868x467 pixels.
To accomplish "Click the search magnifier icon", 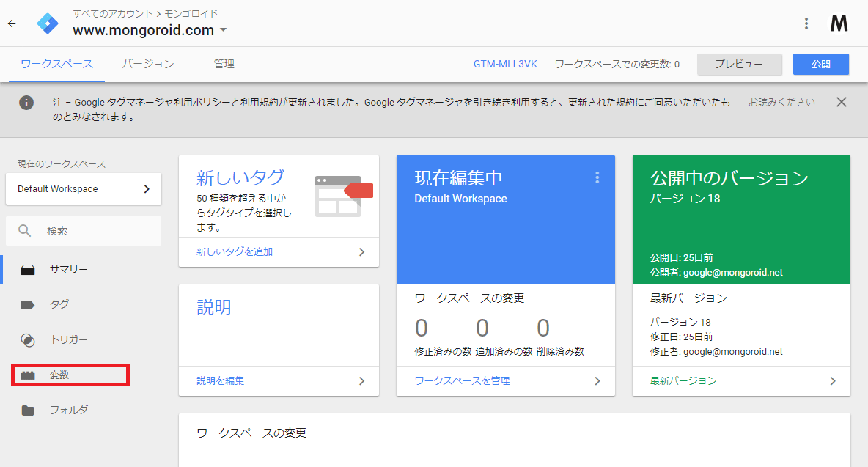I will pos(24,231).
